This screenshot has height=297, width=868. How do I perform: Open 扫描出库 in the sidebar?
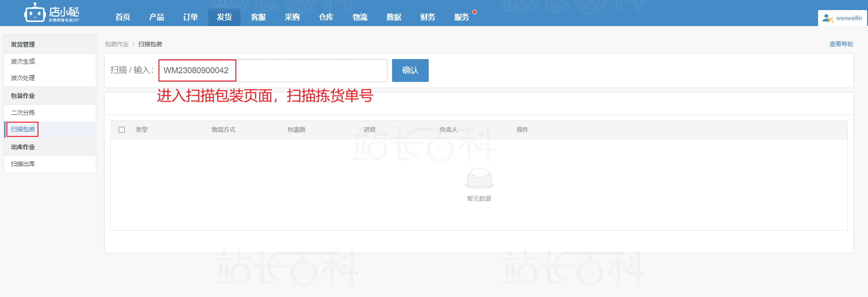[x=23, y=164]
